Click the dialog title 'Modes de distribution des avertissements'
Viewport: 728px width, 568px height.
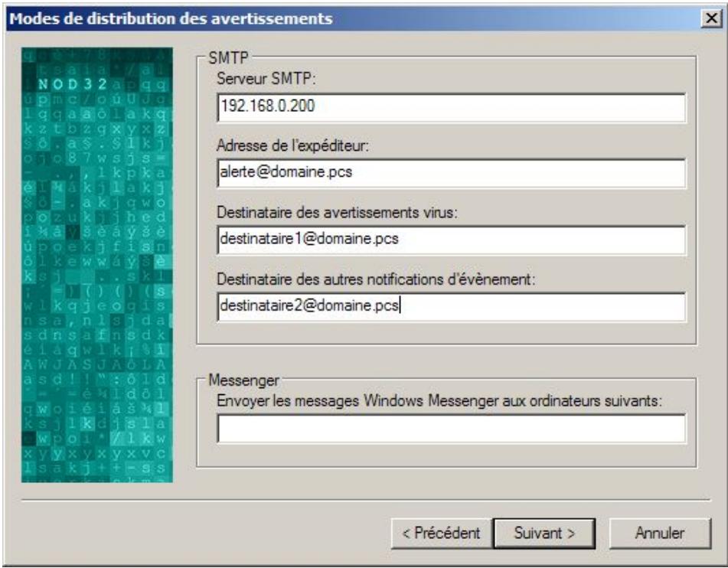pyautogui.click(x=171, y=18)
